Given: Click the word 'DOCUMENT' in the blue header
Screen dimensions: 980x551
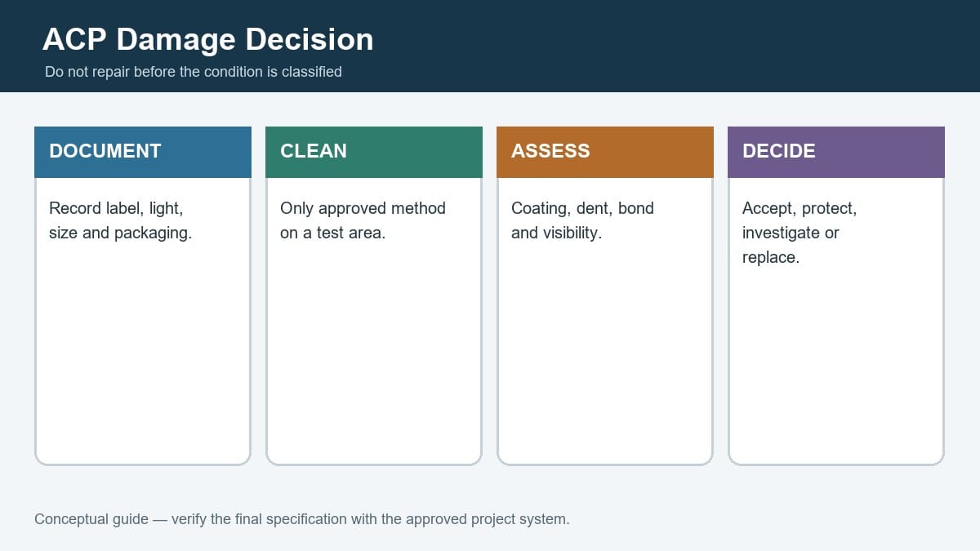Looking at the screenshot, I should tap(105, 151).
